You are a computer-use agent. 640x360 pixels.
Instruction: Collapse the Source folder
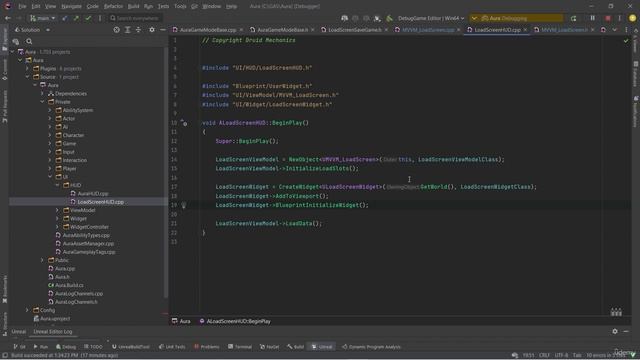[27, 77]
